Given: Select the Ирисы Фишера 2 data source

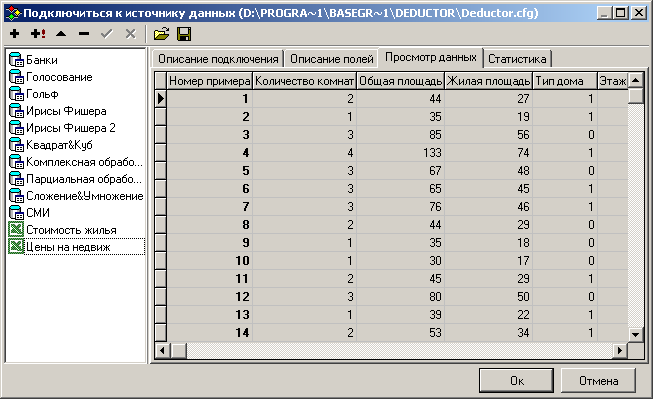Looking at the screenshot, I should pyautogui.click(x=62, y=128).
